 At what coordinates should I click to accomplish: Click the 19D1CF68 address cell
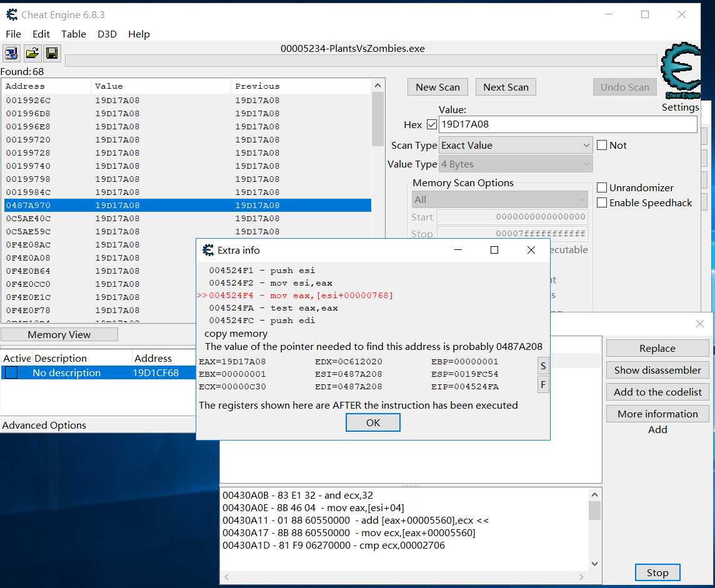coord(156,373)
